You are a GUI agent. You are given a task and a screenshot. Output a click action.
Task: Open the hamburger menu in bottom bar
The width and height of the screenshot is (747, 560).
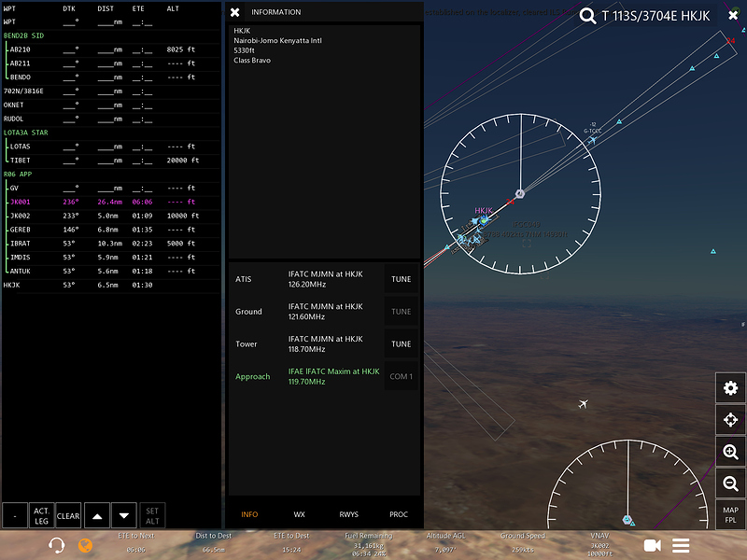point(681,545)
